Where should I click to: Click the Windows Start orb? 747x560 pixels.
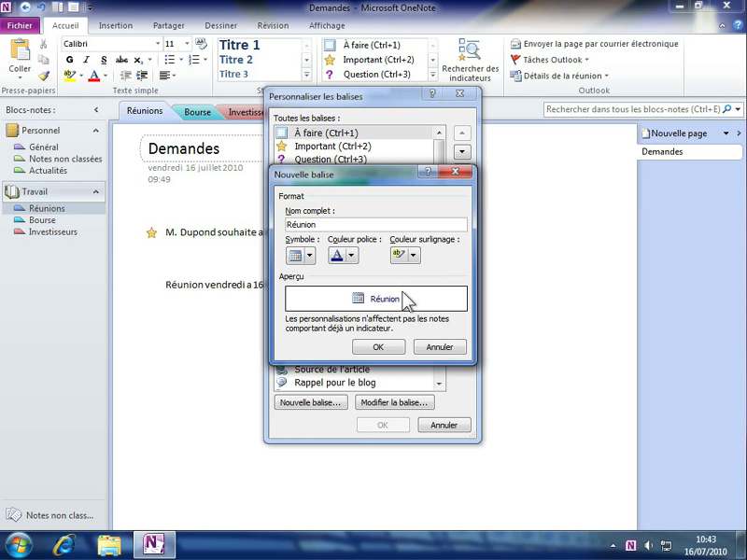19,545
